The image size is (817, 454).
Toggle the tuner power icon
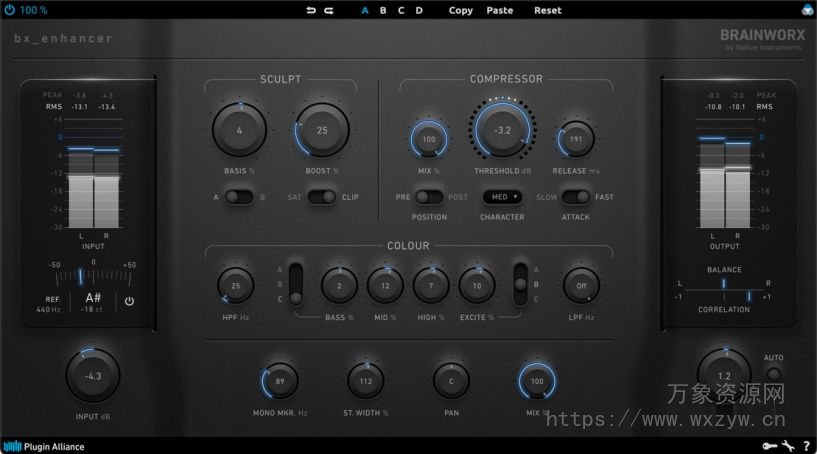129,301
